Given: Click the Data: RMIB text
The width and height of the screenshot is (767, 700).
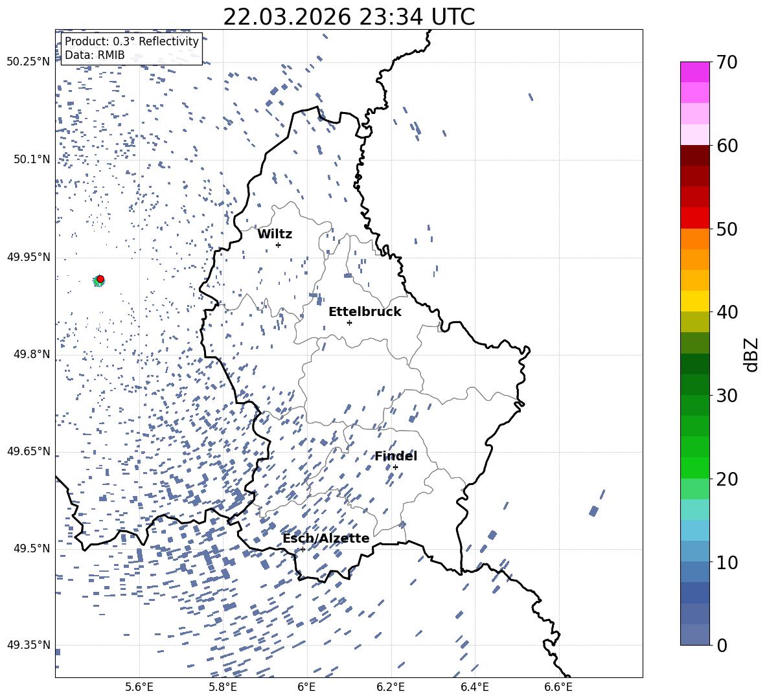Looking at the screenshot, I should 95,55.
